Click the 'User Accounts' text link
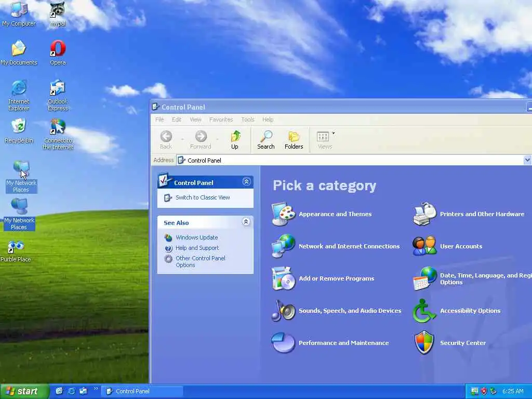 (461, 246)
